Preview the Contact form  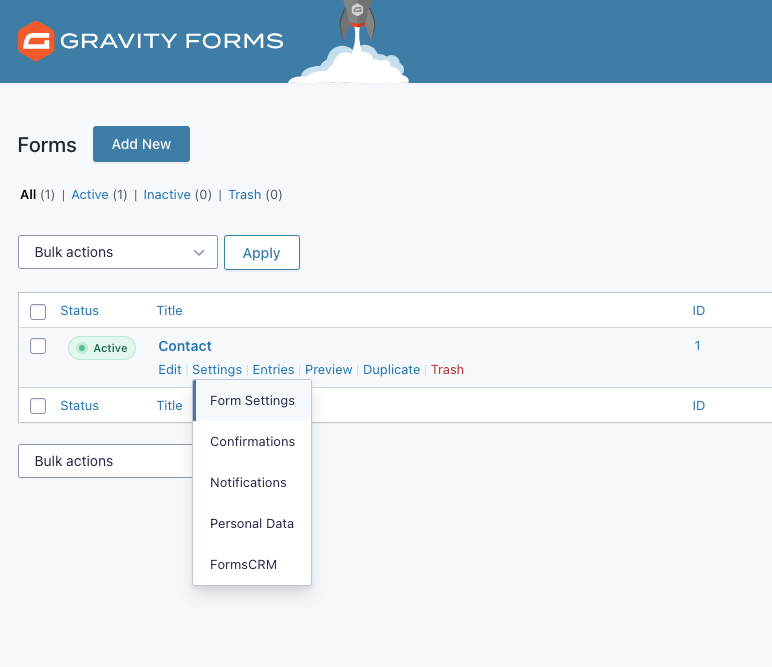(x=328, y=370)
